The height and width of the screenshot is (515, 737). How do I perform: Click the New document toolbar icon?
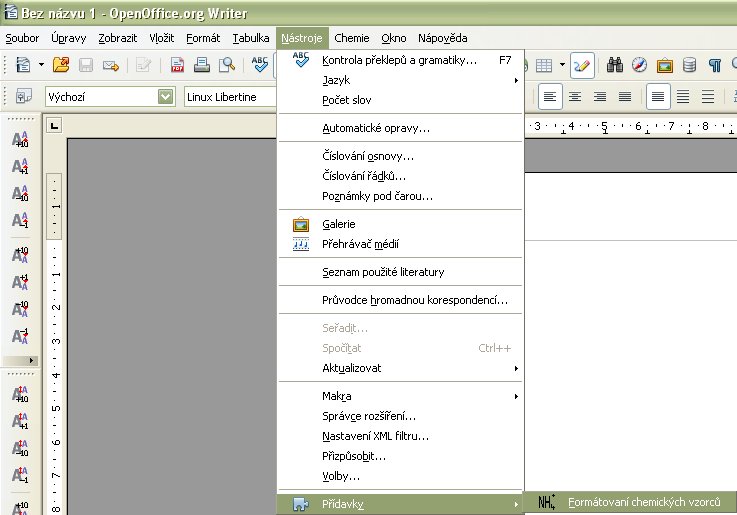pos(23,65)
